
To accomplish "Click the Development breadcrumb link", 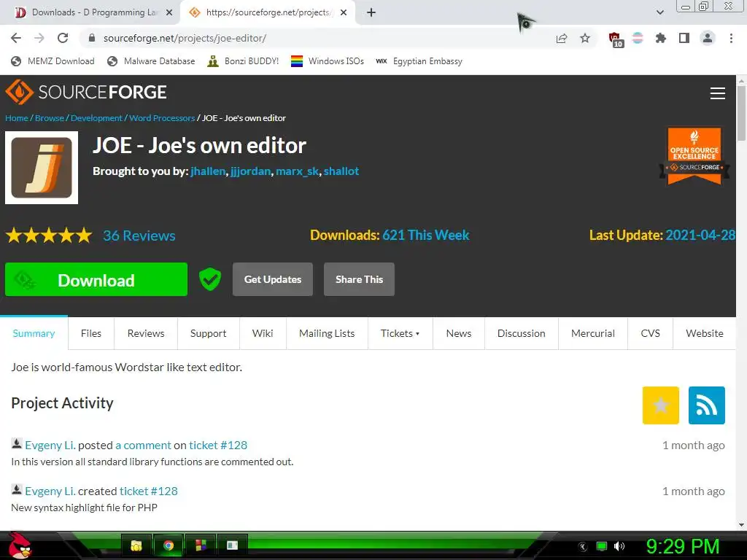I will tap(97, 118).
